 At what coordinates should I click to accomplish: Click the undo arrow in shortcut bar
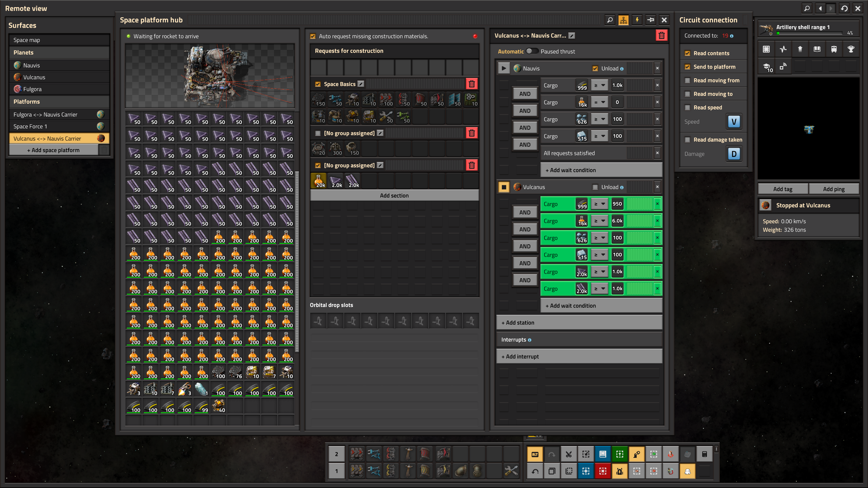click(535, 471)
